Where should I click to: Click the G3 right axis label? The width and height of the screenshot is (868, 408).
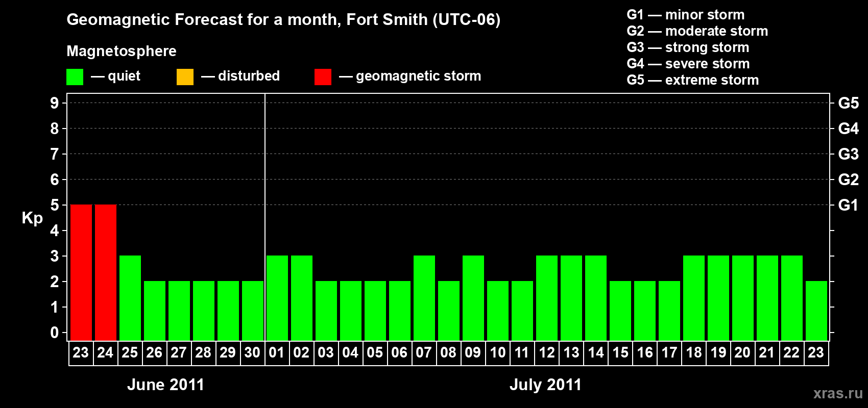tap(849, 154)
